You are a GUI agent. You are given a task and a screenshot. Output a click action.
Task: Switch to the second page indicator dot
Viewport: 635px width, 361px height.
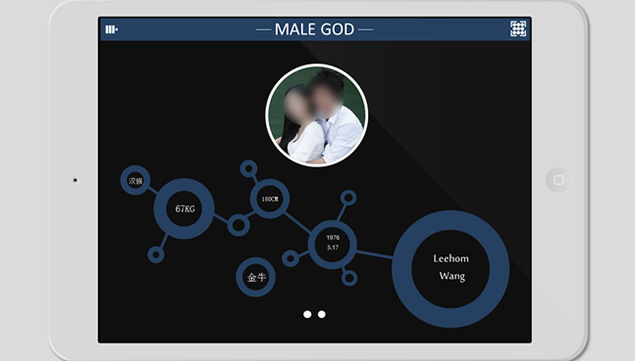[x=322, y=314]
